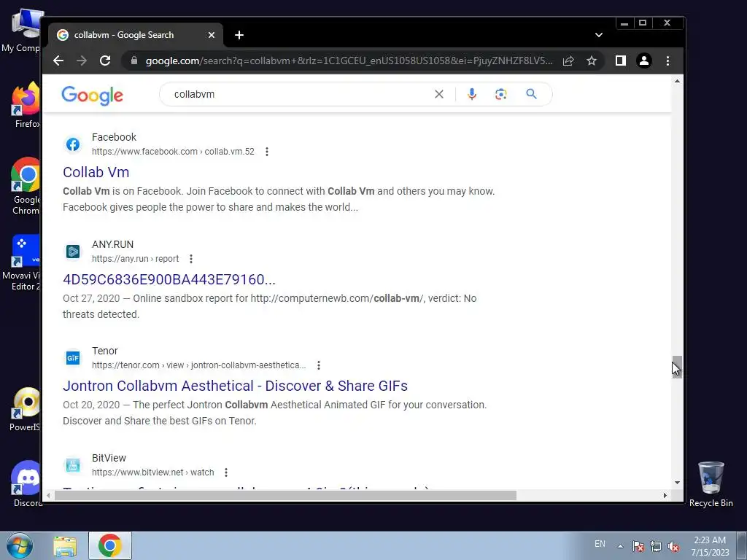Image resolution: width=747 pixels, height=560 pixels.
Task: Search by image with Lens
Action: [x=500, y=94]
